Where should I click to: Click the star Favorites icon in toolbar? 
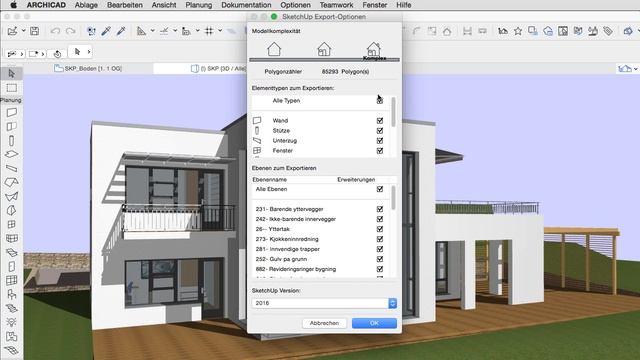click(x=518, y=31)
